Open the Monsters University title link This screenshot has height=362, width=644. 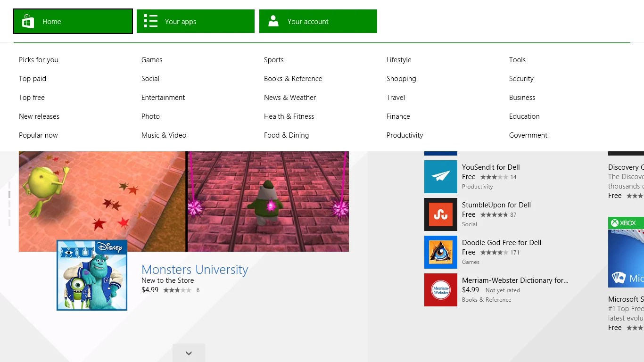click(195, 270)
